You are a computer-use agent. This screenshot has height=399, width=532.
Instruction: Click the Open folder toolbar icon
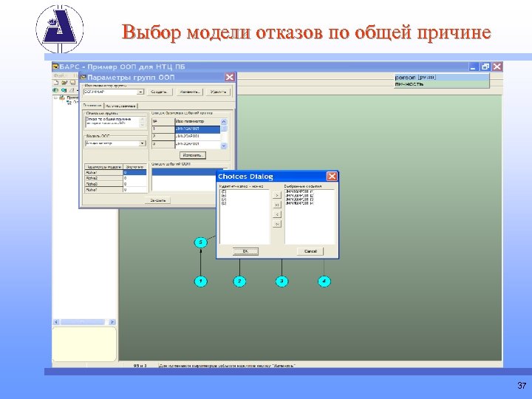64,83
